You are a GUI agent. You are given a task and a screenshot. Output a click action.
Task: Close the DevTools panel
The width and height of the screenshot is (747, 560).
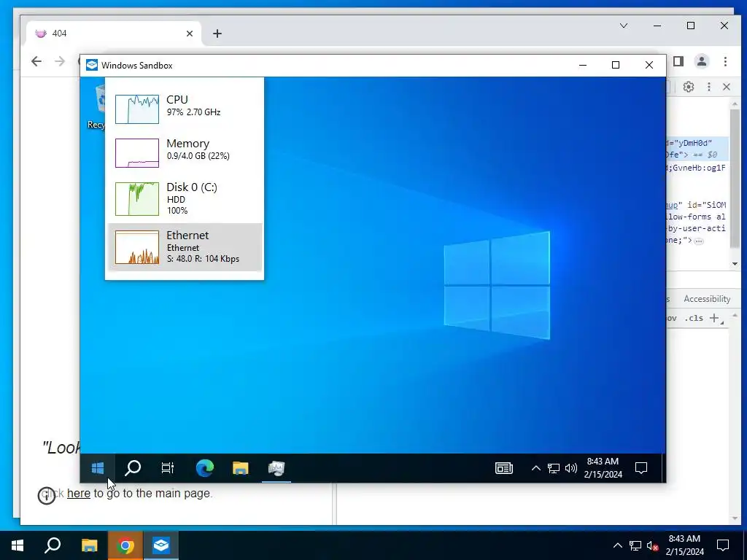[x=727, y=87]
